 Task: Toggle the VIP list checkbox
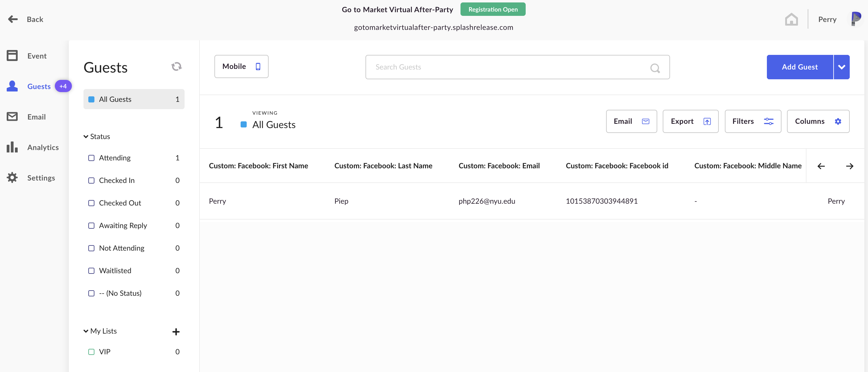click(x=91, y=352)
